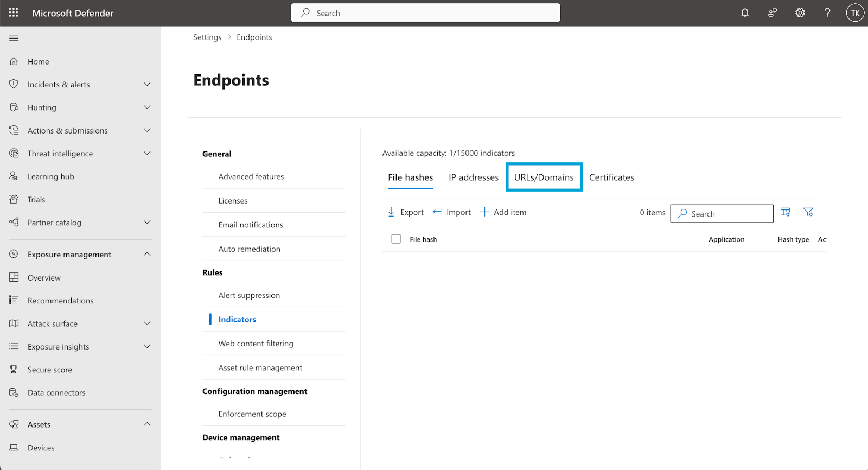The image size is (868, 470).
Task: Open notifications bell icon
Action: pos(745,12)
